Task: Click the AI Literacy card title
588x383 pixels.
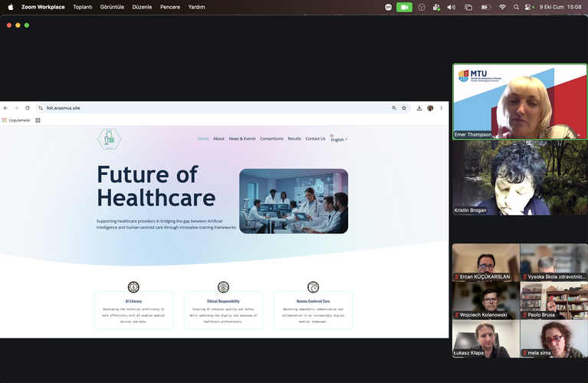Action: [x=133, y=301]
